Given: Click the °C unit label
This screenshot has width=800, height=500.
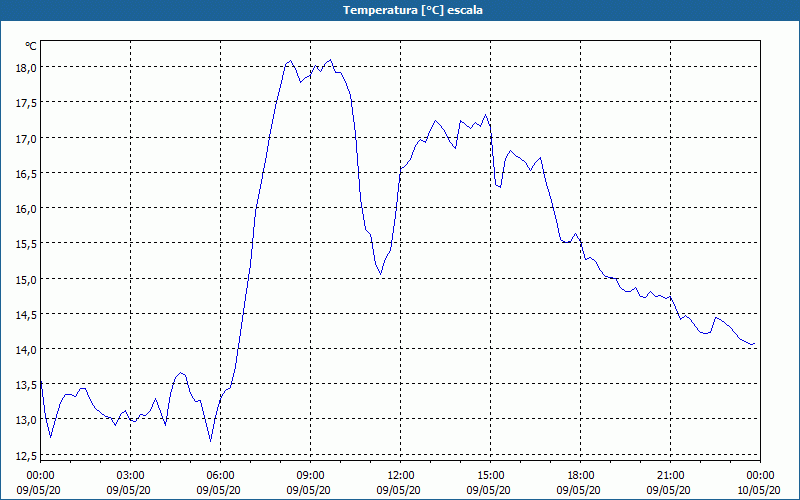Looking at the screenshot, I should [x=31, y=46].
